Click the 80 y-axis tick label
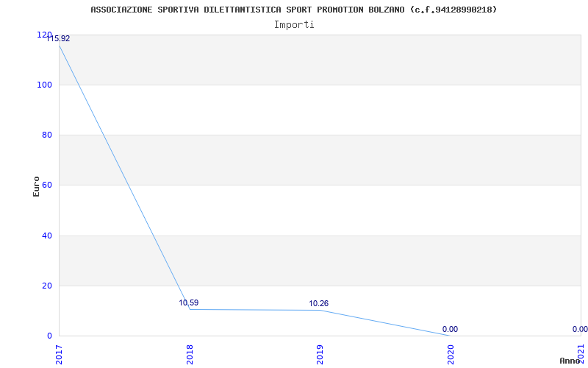Viewport: 588px width, 368px height. coord(46,135)
